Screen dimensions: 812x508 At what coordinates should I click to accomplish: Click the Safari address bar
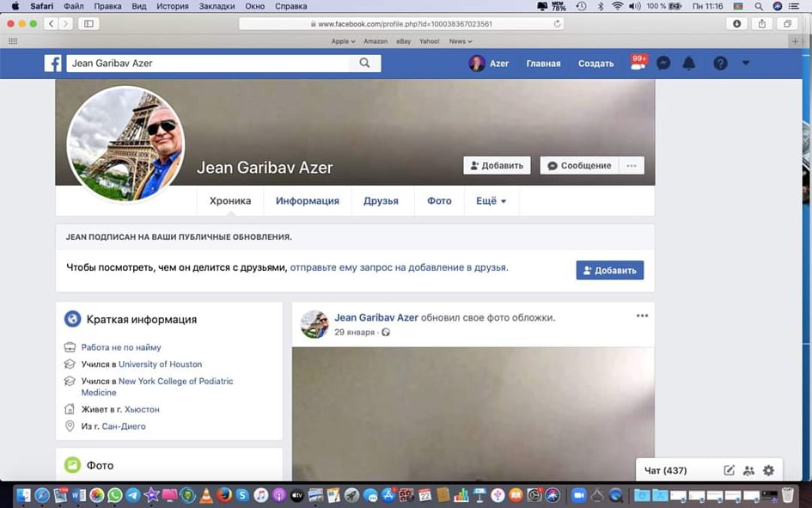click(x=401, y=24)
